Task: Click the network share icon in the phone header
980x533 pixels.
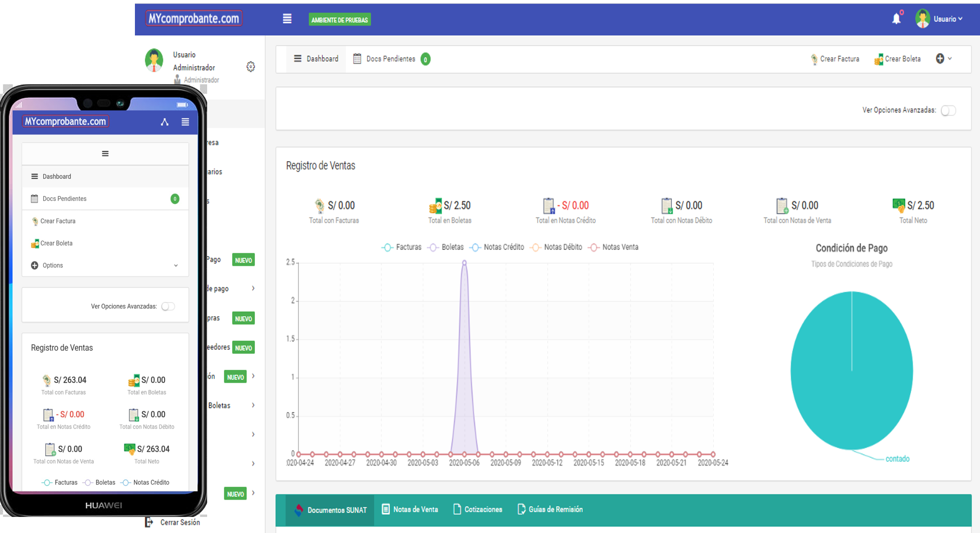Action: (165, 122)
